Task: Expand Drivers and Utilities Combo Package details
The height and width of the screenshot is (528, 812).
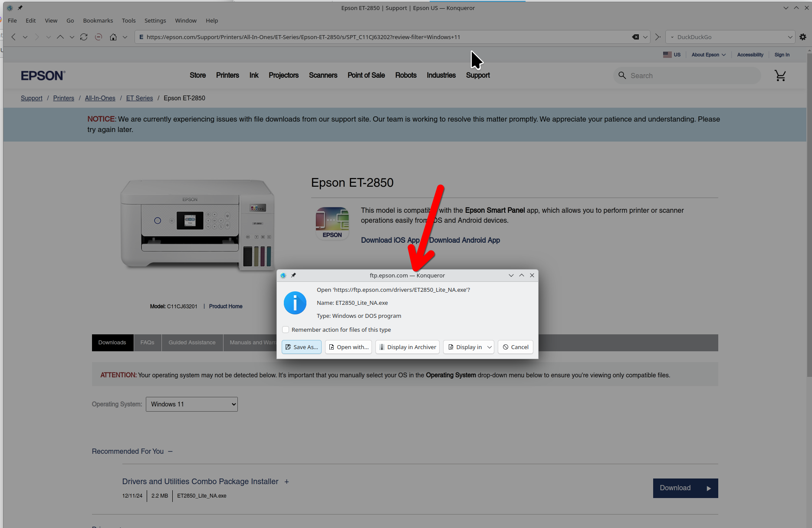Action: click(x=286, y=482)
